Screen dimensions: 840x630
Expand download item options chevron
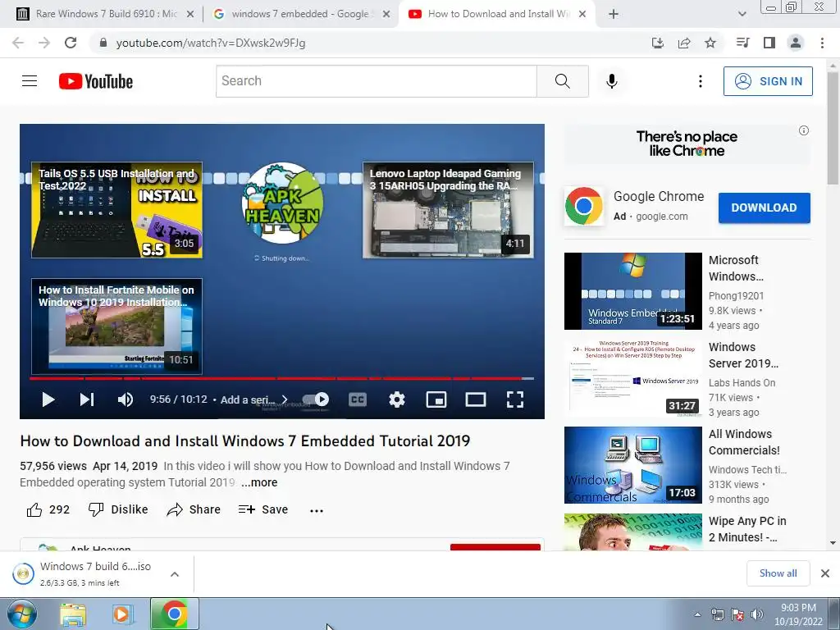click(174, 574)
